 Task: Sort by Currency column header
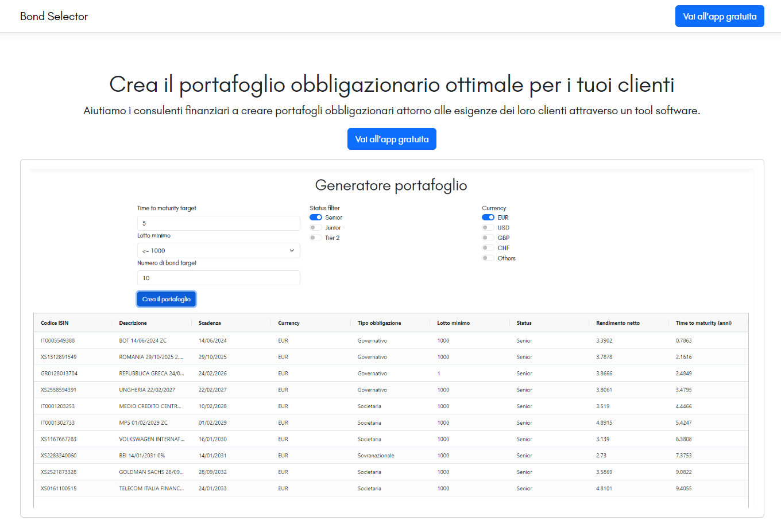(x=289, y=323)
